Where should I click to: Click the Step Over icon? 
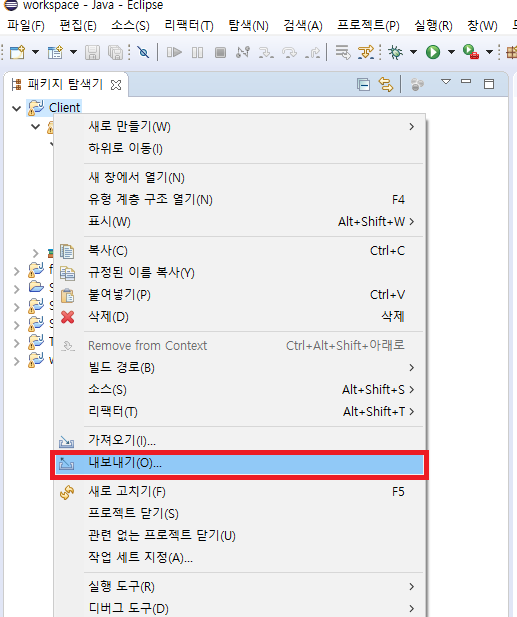click(x=290, y=52)
